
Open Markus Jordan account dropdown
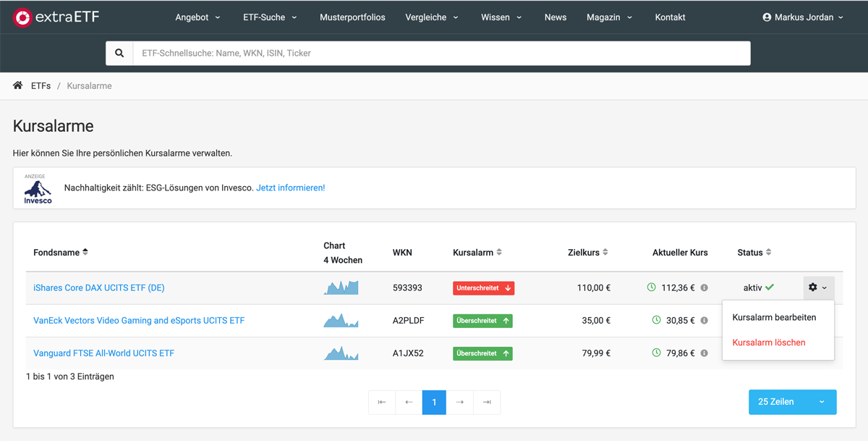(803, 17)
